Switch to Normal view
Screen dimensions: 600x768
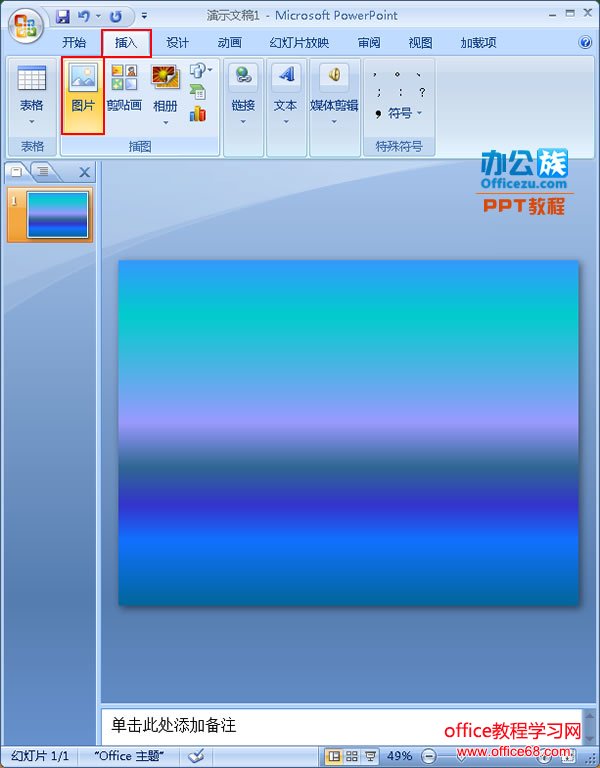coord(334,756)
